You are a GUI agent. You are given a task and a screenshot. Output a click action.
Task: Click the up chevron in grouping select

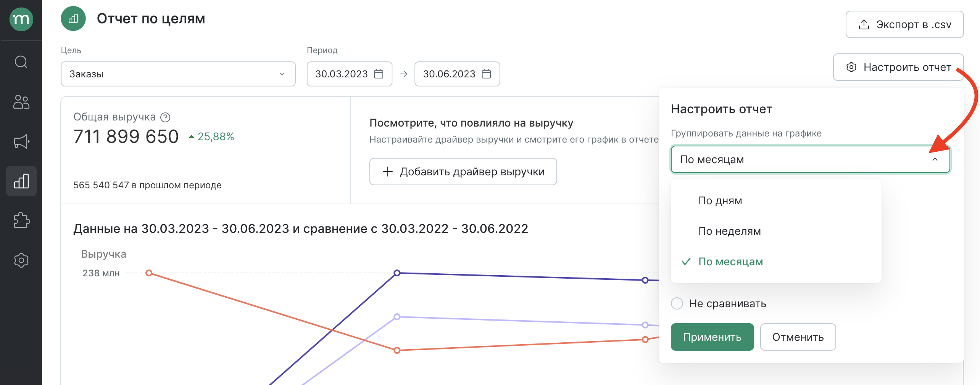(935, 159)
